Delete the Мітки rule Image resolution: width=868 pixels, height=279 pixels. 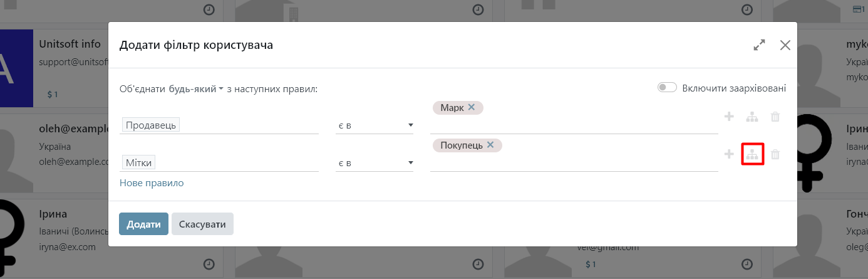coord(775,154)
